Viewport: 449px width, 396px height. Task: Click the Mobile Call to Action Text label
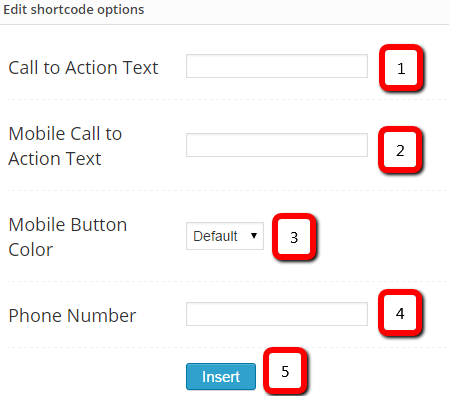pyautogui.click(x=65, y=146)
